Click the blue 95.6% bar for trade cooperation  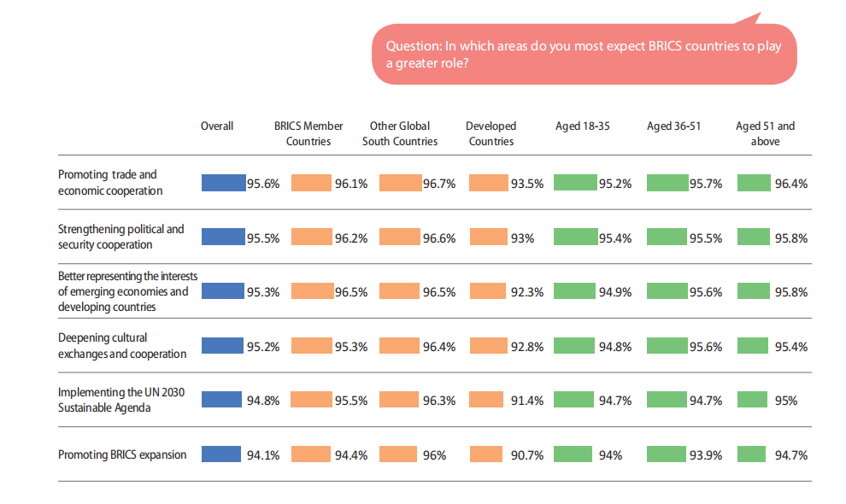pos(223,182)
